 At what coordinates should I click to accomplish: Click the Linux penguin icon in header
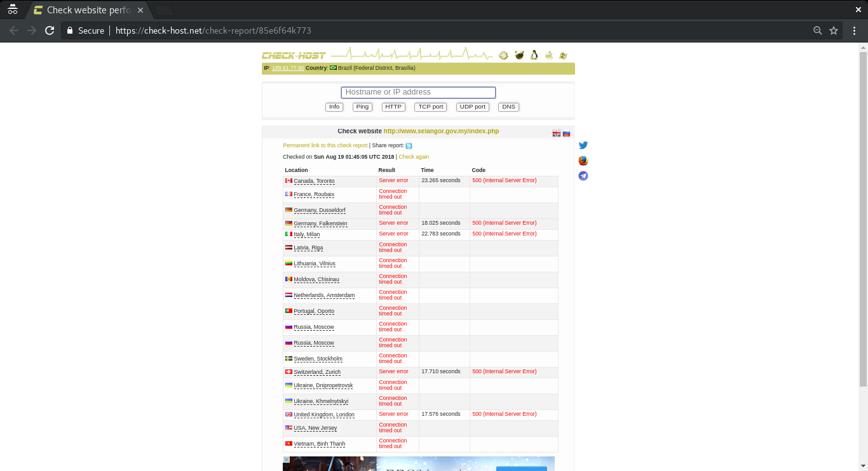click(x=534, y=55)
